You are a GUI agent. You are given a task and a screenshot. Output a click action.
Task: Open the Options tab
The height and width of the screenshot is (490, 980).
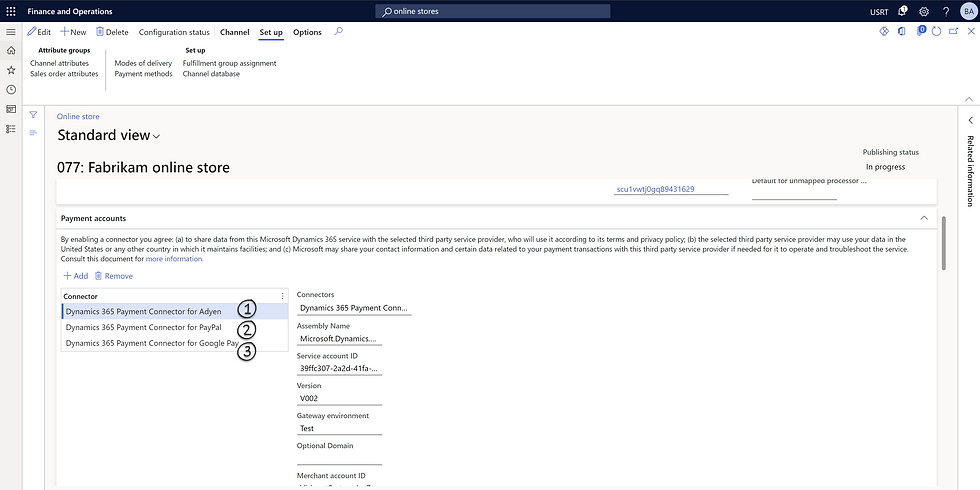pyautogui.click(x=308, y=32)
